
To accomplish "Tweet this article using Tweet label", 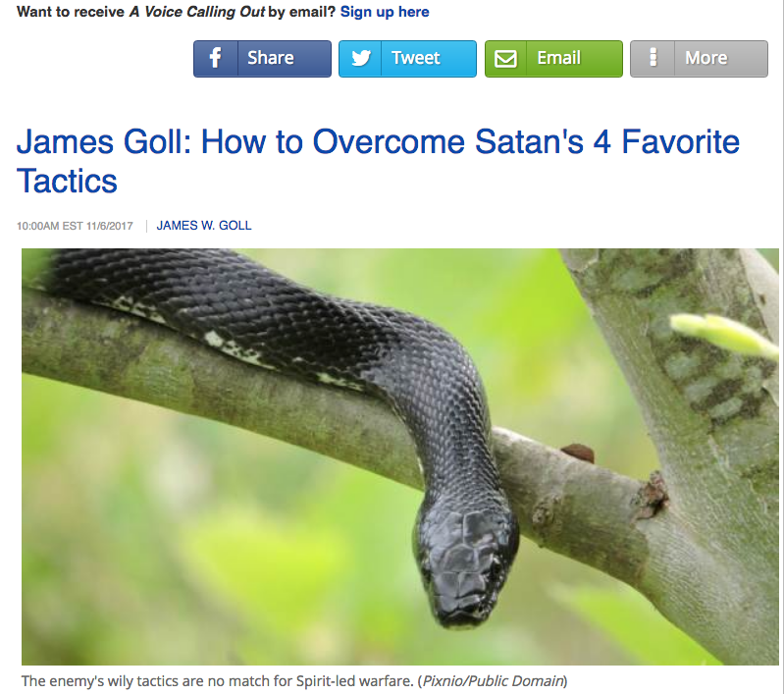I will [x=415, y=58].
